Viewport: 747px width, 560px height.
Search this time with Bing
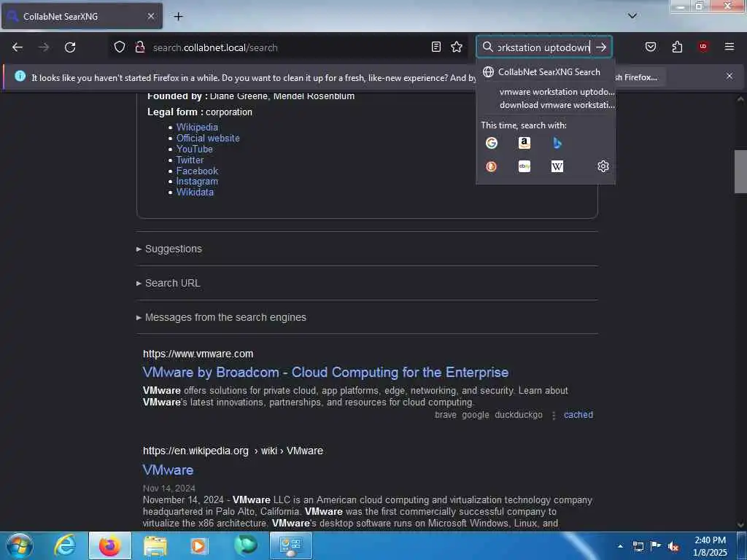tap(557, 143)
